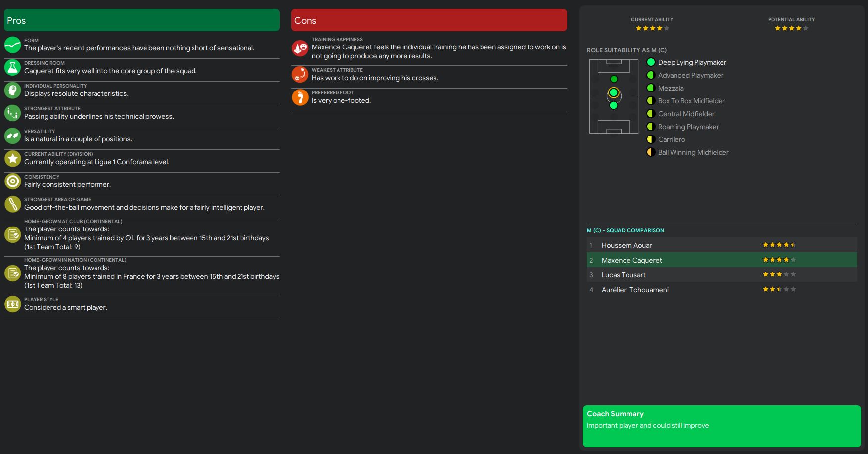The image size is (868, 454).
Task: Select the Deep Lying Playmaker role
Action: [x=692, y=62]
